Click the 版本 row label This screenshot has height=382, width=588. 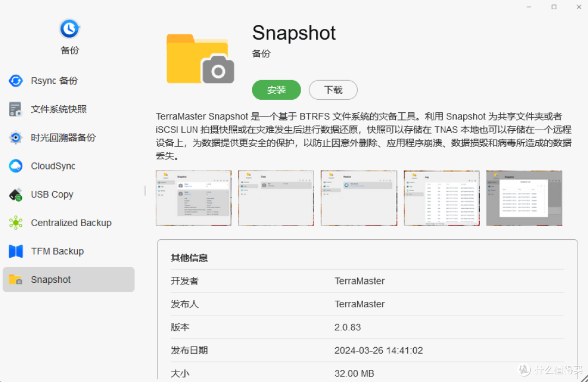click(x=180, y=327)
